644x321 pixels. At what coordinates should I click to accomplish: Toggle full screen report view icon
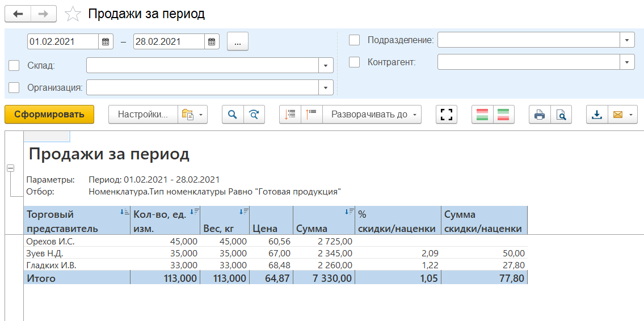447,115
